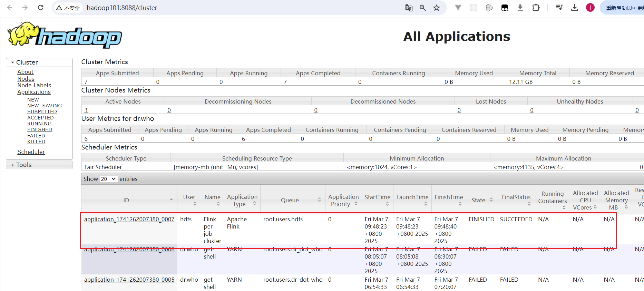This screenshot has width=644, height=291.
Task: Click the translate page icon in address bar
Action: click(x=409, y=8)
